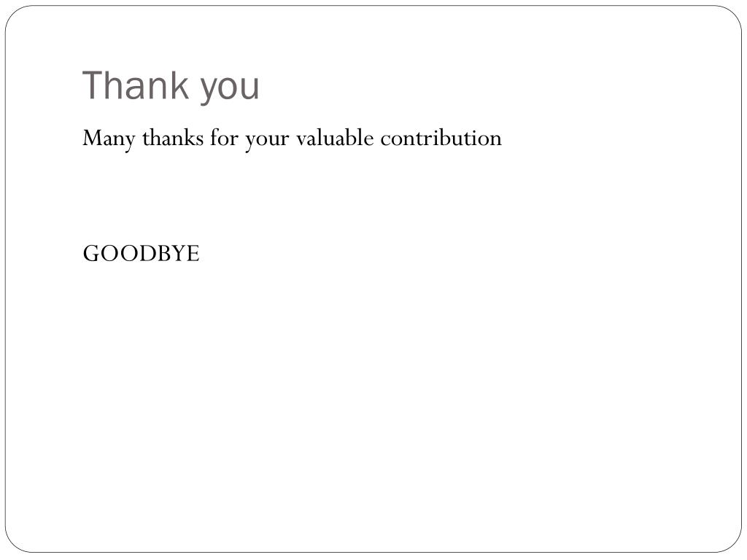The width and height of the screenshot is (747, 560).
Task: Click the final letter "E" of GOODBYE
Action: [x=193, y=253]
